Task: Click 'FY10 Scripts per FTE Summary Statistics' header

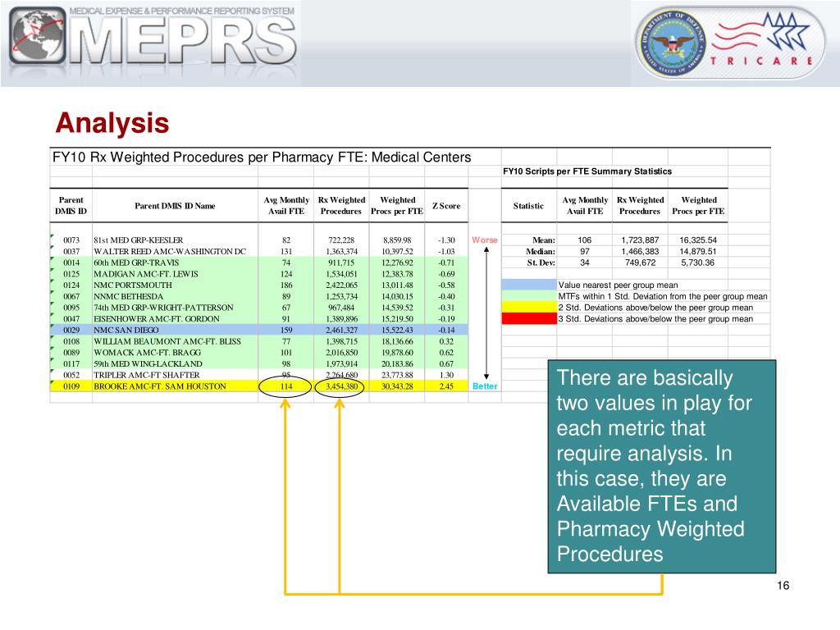Action: [587, 171]
